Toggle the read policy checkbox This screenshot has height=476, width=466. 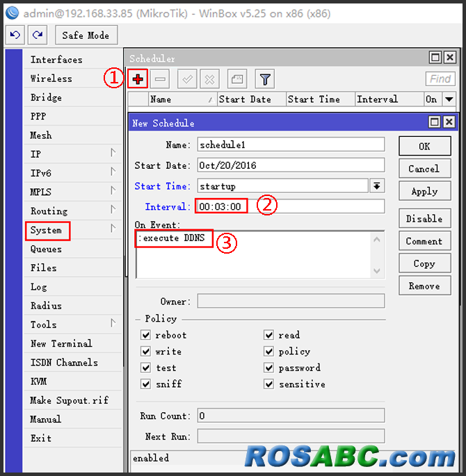click(x=268, y=335)
